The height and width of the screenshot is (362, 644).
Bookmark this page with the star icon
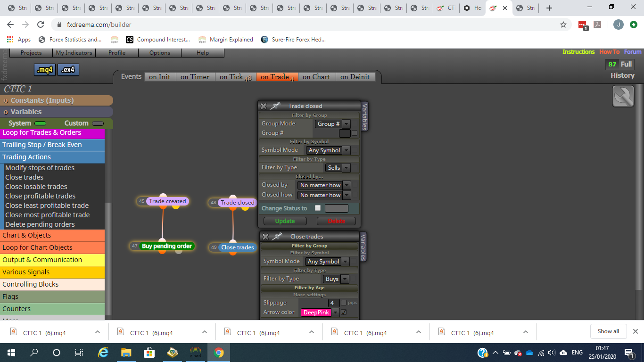click(x=563, y=25)
